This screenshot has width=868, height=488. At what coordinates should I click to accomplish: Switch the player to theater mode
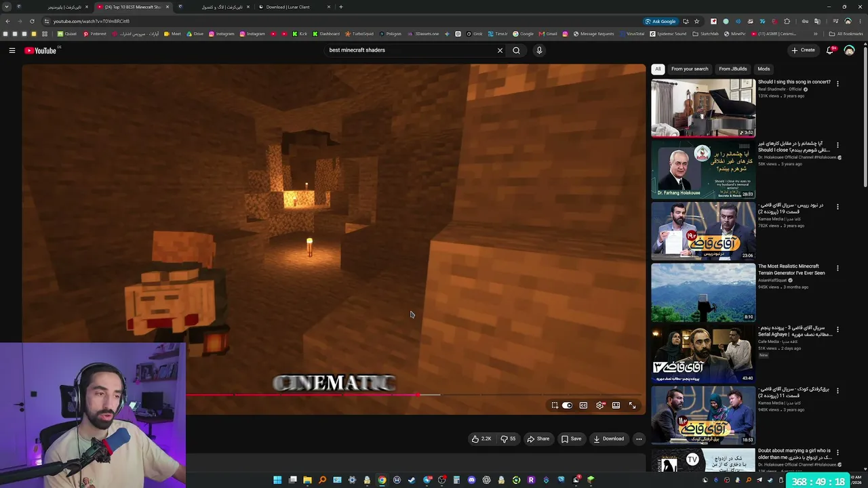[x=616, y=405]
